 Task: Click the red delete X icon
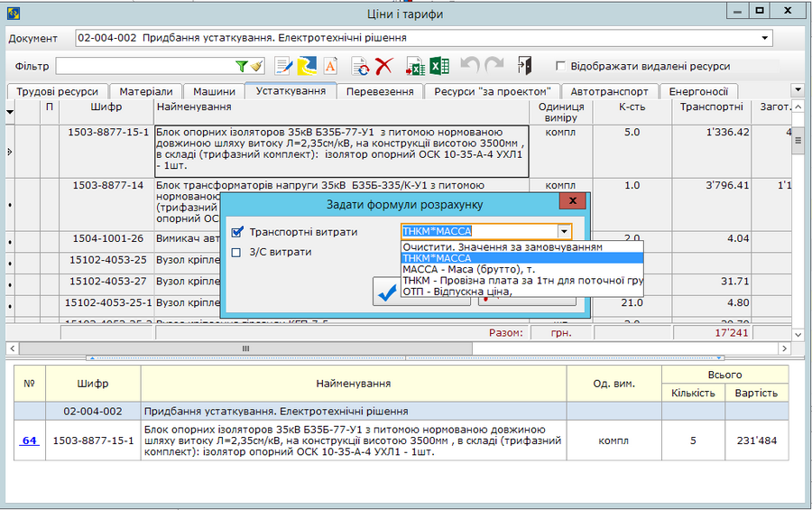pos(384,66)
